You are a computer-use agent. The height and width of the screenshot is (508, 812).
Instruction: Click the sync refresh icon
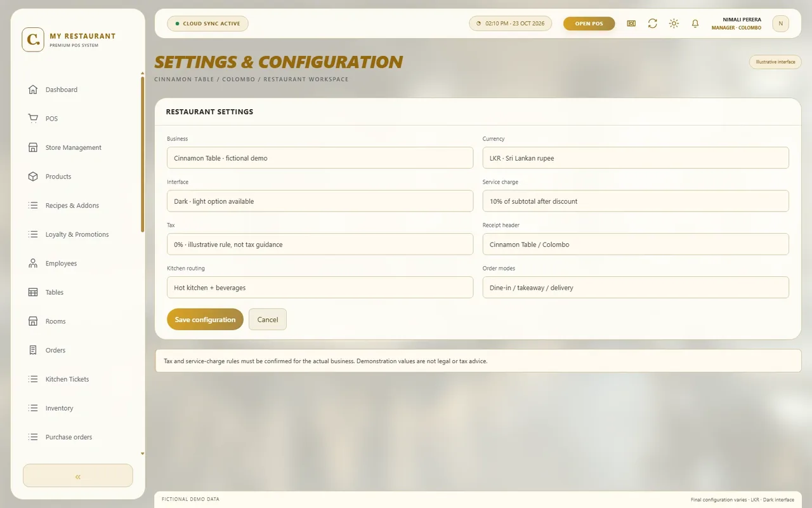click(x=652, y=23)
